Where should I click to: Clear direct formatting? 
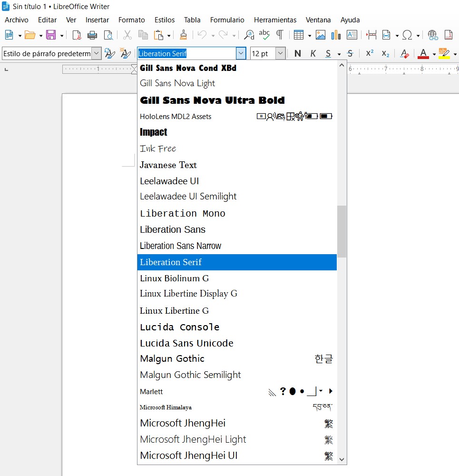(405, 54)
